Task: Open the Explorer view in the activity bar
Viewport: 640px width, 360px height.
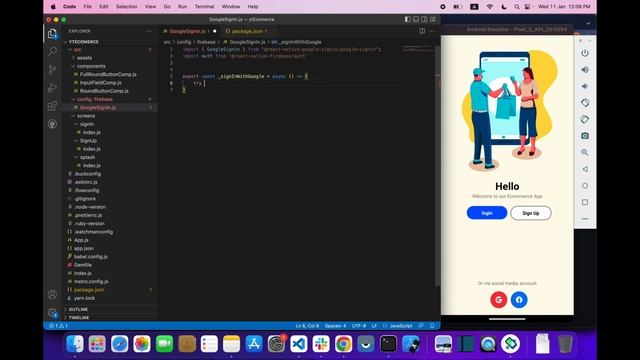Action: [x=52, y=33]
